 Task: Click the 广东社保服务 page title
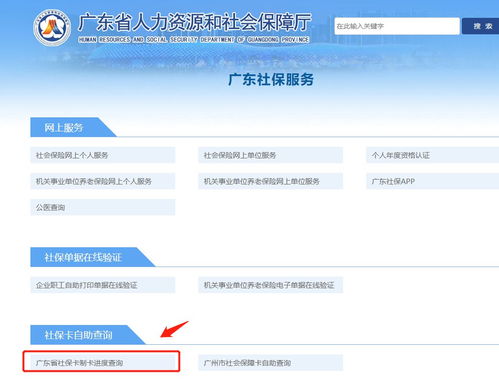271,79
